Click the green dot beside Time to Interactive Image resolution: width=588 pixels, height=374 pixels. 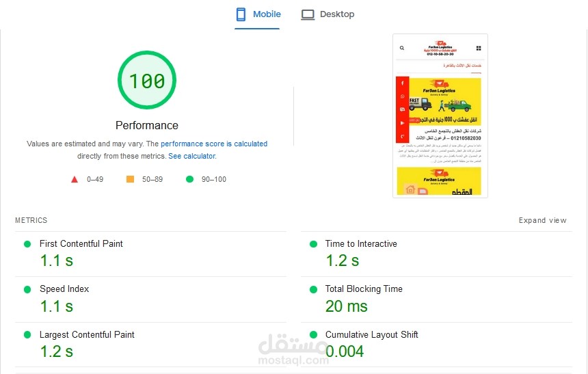(314, 244)
